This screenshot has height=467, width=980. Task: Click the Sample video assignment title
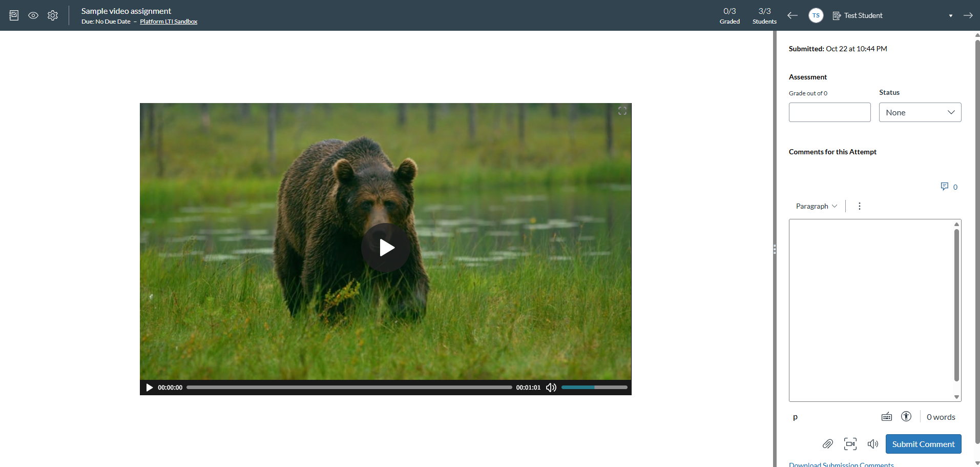click(x=126, y=11)
